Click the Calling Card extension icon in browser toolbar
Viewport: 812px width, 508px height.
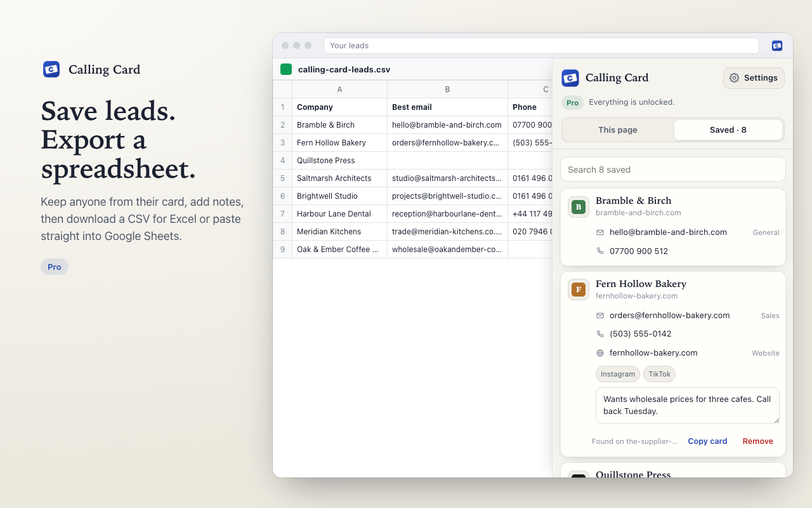click(x=777, y=46)
